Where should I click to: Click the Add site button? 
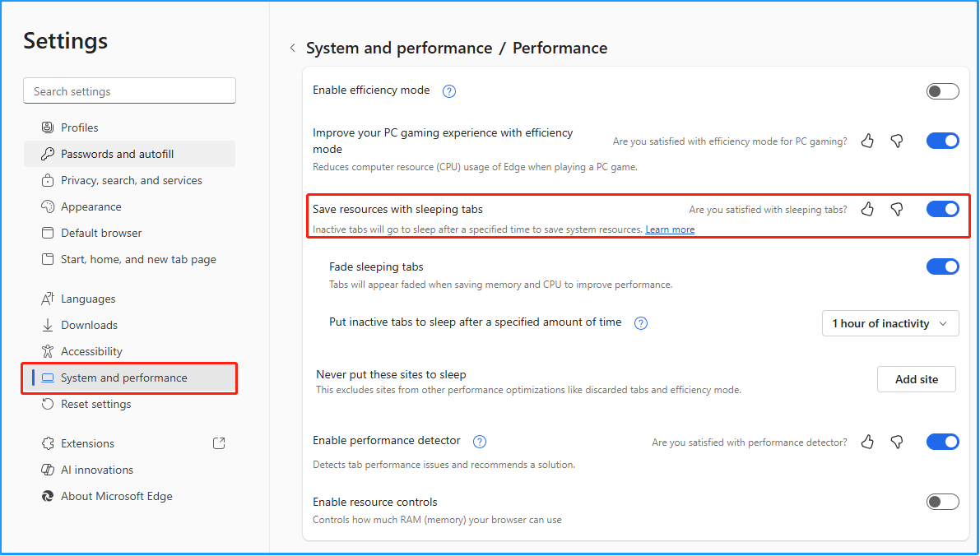(916, 379)
